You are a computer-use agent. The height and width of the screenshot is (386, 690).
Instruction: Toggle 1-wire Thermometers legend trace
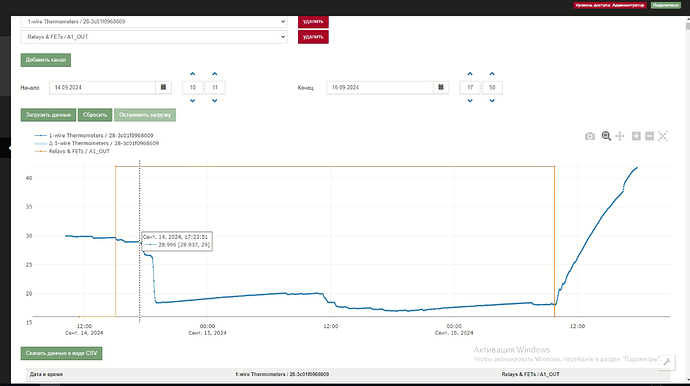coord(94,136)
